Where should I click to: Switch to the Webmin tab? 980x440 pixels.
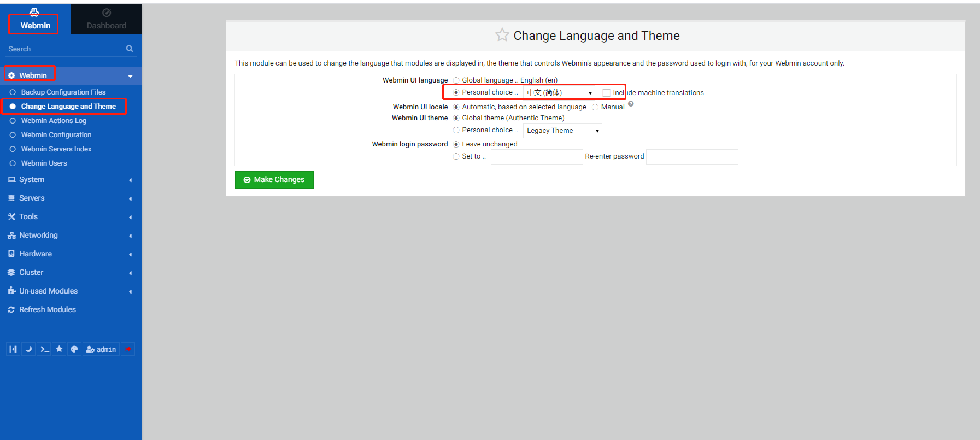click(x=35, y=20)
